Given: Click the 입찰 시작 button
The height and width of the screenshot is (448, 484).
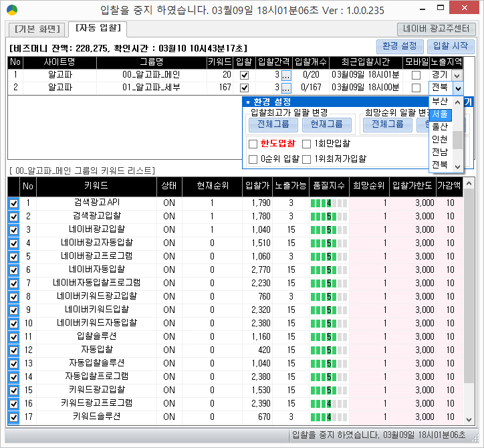Looking at the screenshot, I should [x=451, y=46].
